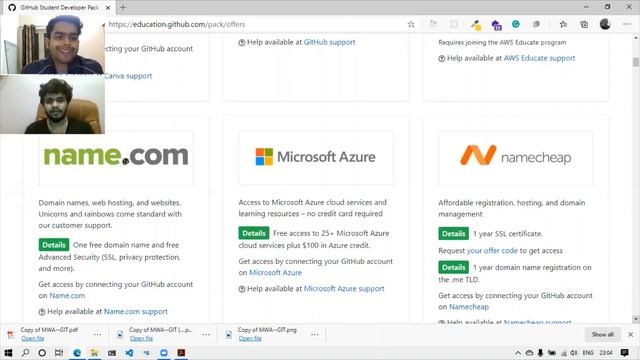Open the Windows Start menu
This screenshot has width=640, height=360.
coord(8,353)
